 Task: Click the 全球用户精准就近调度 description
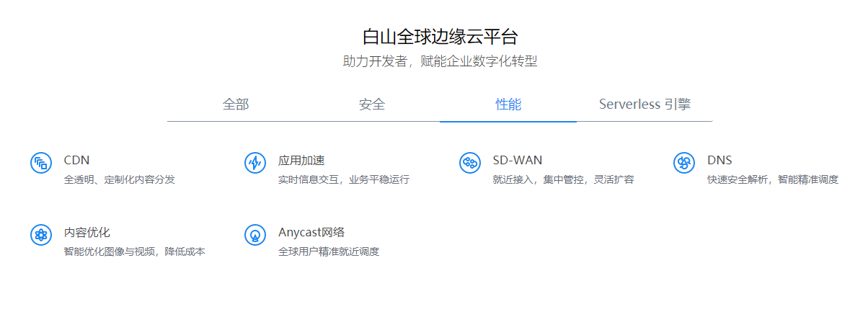(329, 251)
